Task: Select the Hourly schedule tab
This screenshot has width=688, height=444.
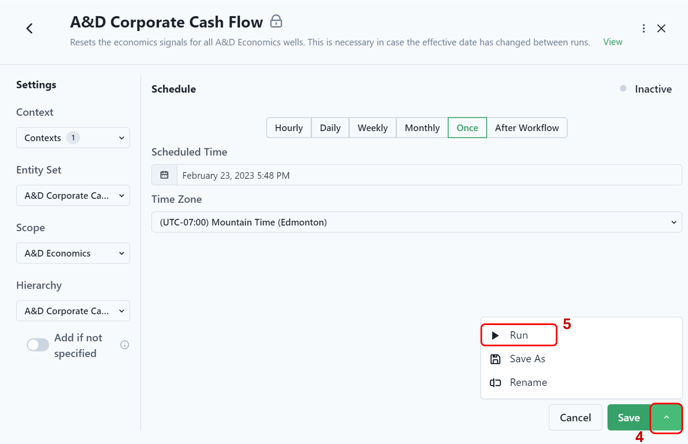Action: 289,128
